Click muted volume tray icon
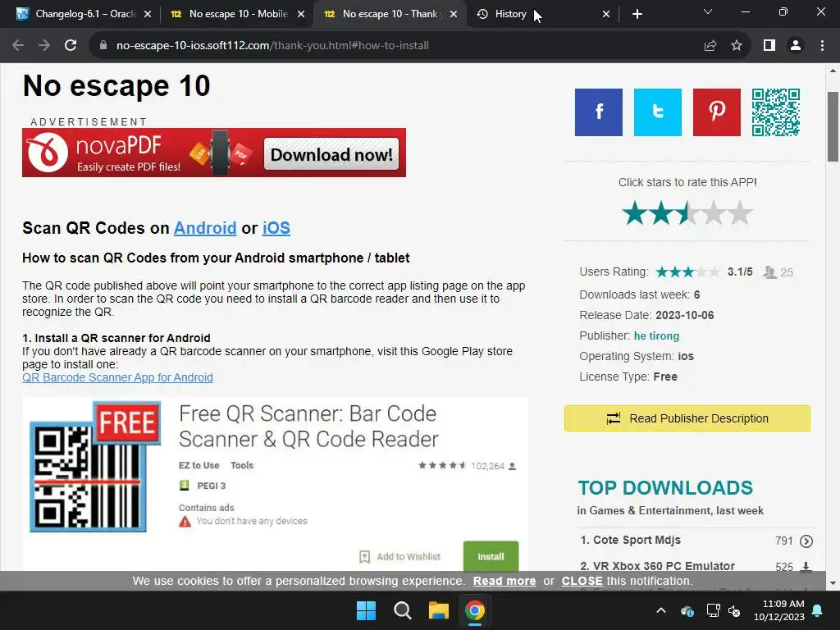840x630 pixels. pyautogui.click(x=734, y=610)
